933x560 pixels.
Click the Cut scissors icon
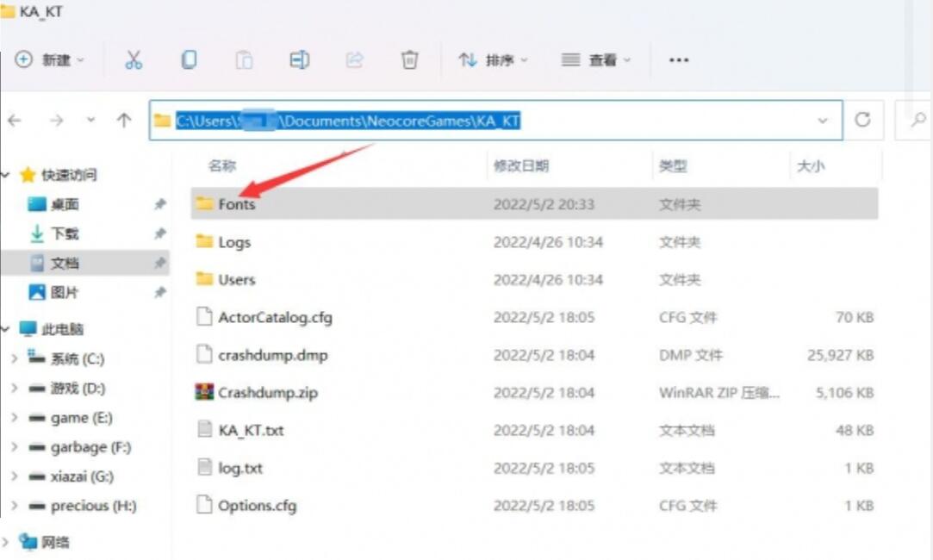pyautogui.click(x=134, y=59)
